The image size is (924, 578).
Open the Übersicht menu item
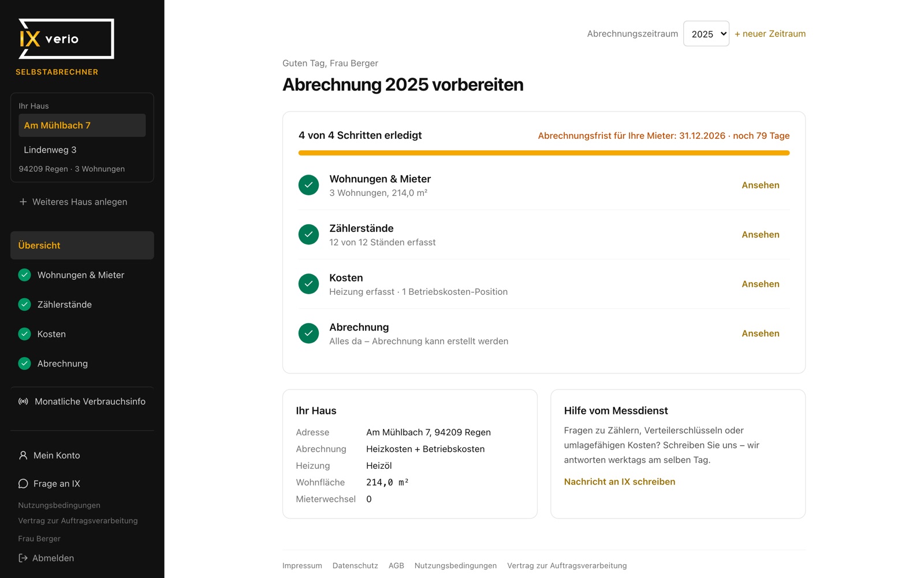point(82,246)
